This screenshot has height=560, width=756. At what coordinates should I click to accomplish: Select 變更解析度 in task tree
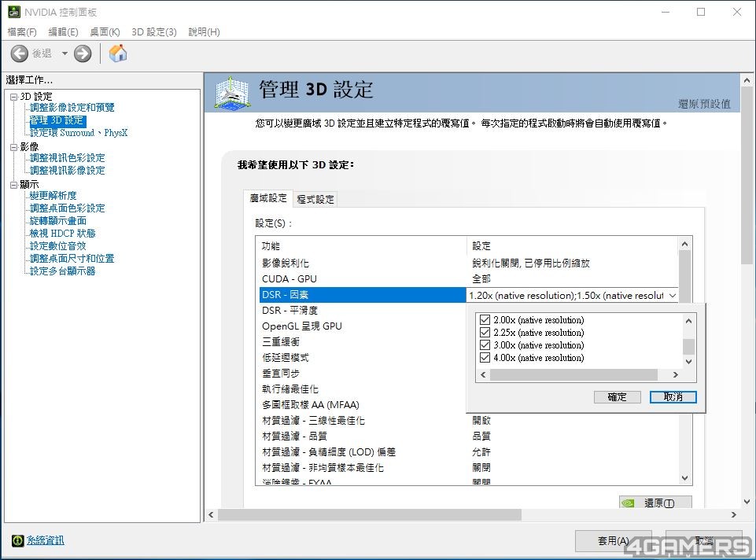[53, 195]
